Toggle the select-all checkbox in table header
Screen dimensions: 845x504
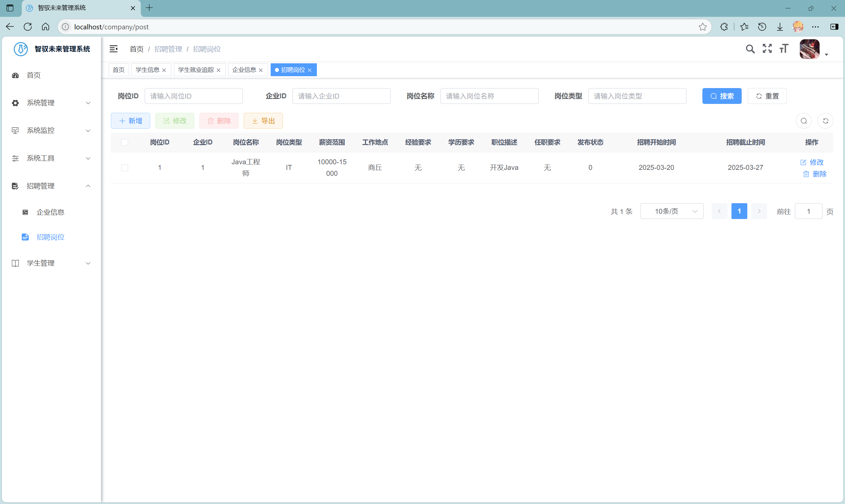[x=125, y=142]
